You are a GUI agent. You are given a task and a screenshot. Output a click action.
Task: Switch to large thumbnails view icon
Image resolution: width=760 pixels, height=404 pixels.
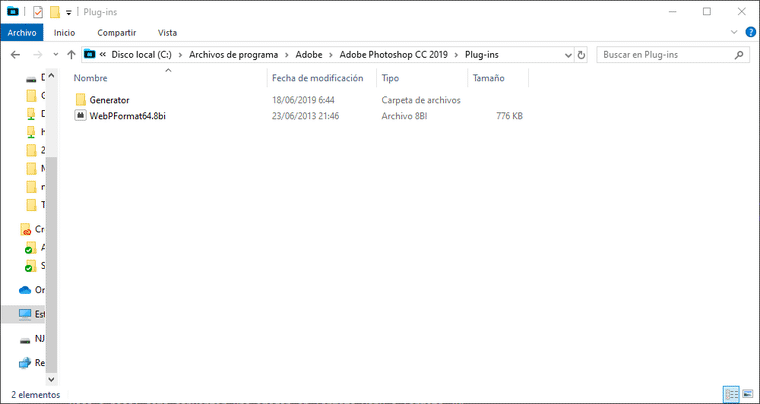point(748,394)
